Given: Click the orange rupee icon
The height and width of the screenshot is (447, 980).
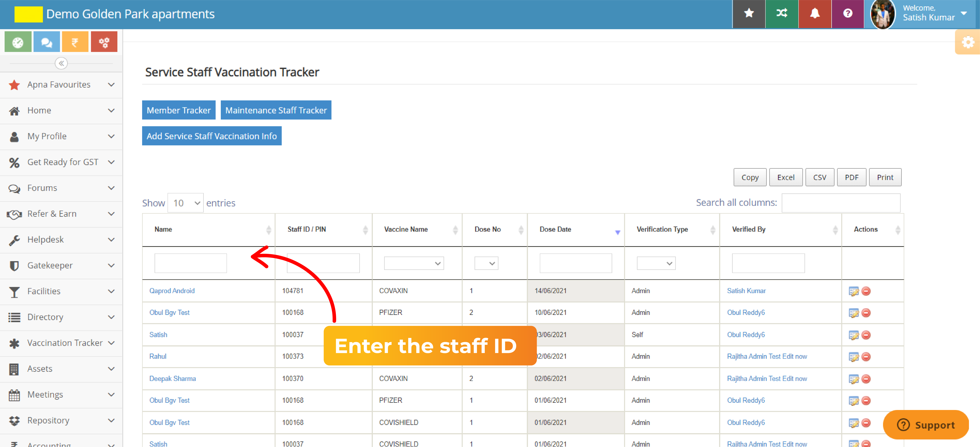Looking at the screenshot, I should coord(75,42).
